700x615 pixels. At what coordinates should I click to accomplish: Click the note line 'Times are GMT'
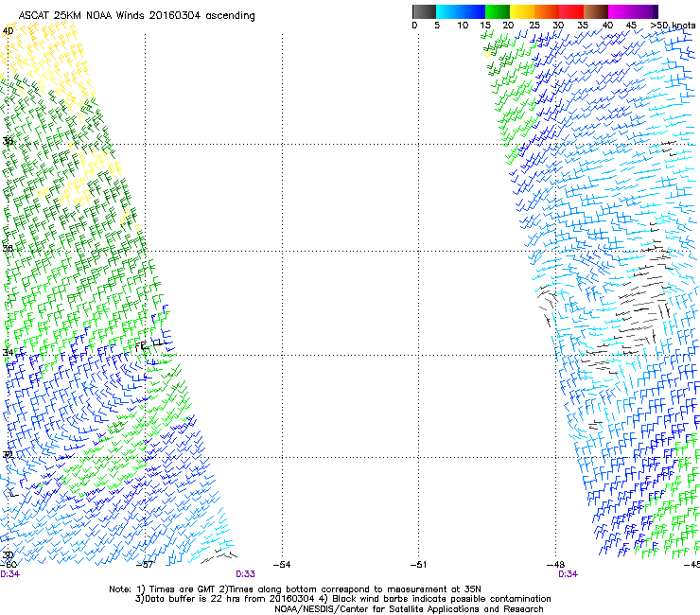(x=181, y=589)
